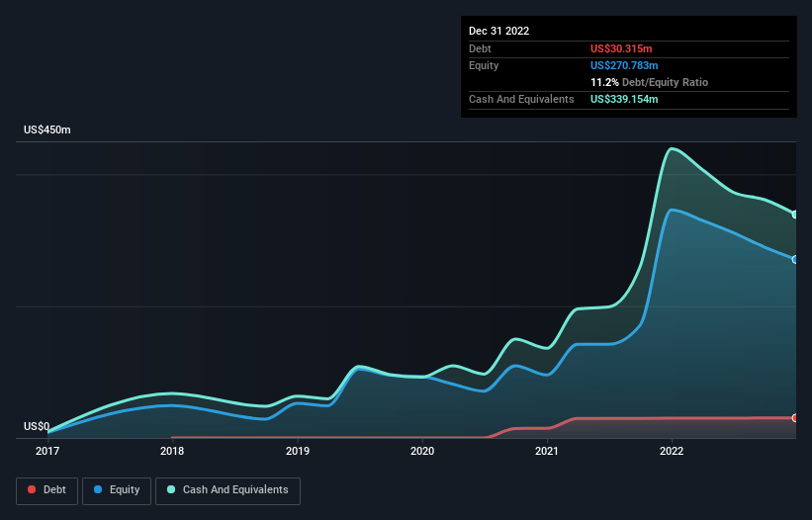
Task: Select the 2020 axis label
Action: tap(422, 451)
